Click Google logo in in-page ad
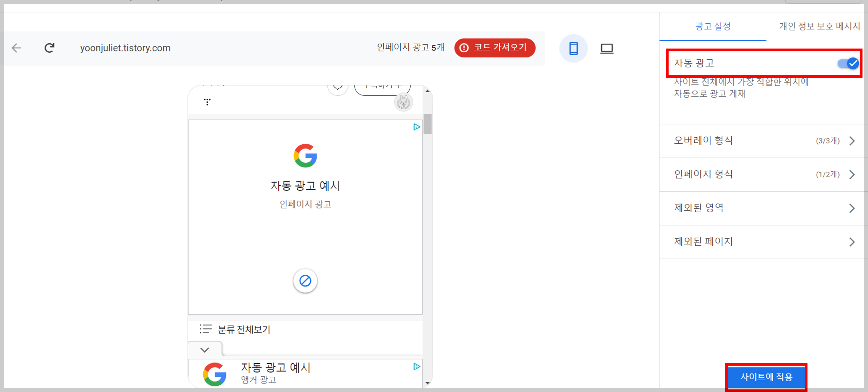This screenshot has width=868, height=392. [305, 156]
